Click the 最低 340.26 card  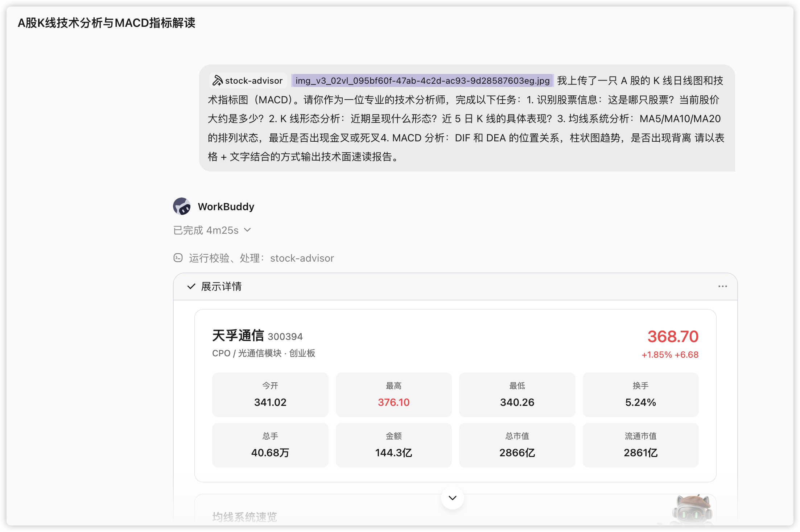pos(517,395)
